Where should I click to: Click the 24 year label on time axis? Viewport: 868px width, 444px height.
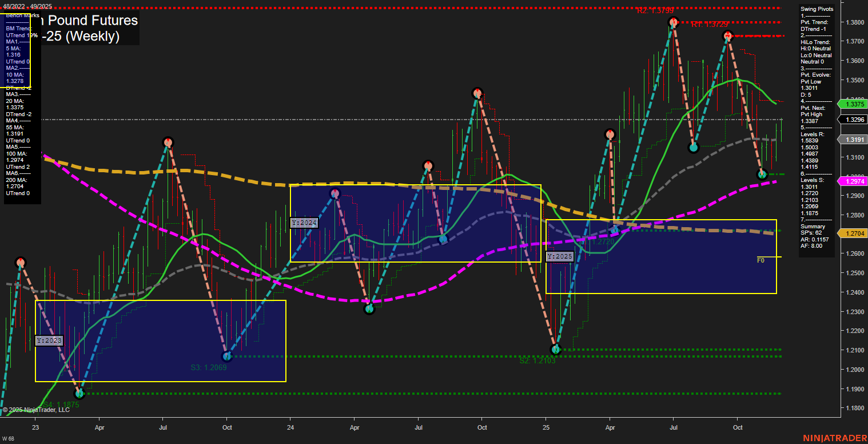pos(290,427)
